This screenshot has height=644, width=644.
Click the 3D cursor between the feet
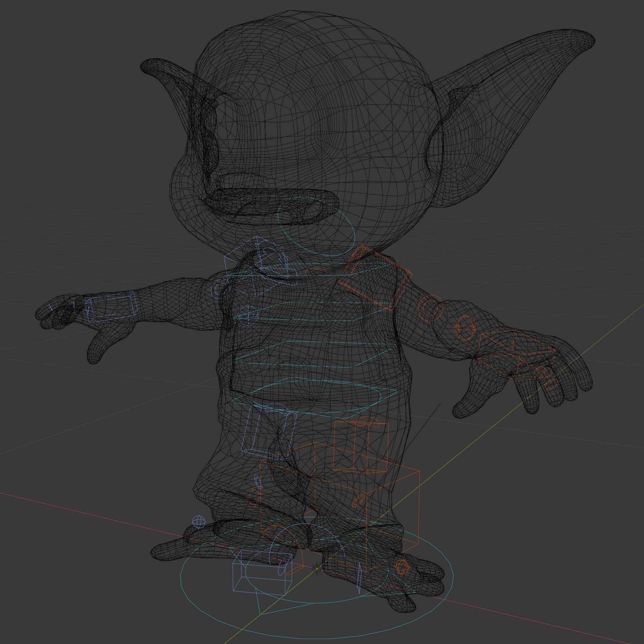[317, 569]
